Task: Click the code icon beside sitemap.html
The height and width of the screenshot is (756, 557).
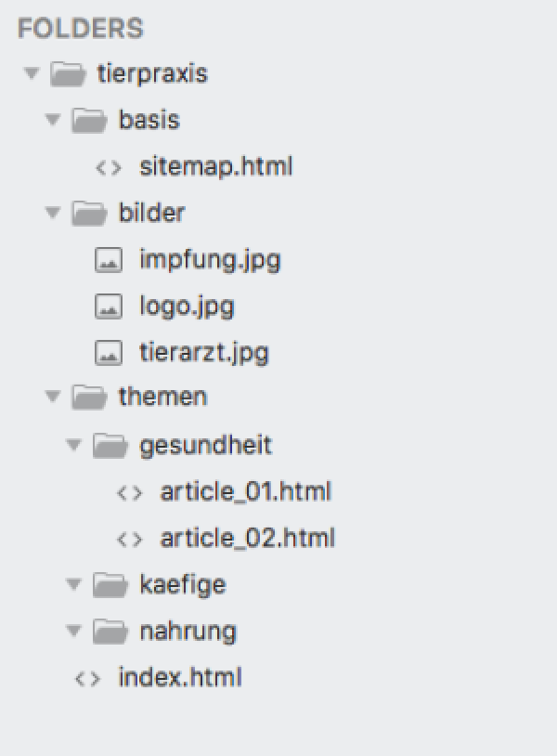Action: point(109,167)
